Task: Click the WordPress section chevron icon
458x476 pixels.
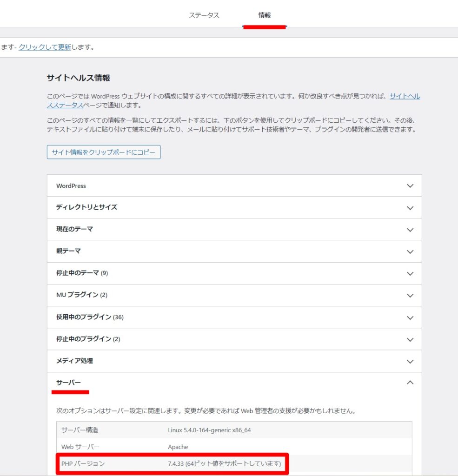Action: click(410, 185)
